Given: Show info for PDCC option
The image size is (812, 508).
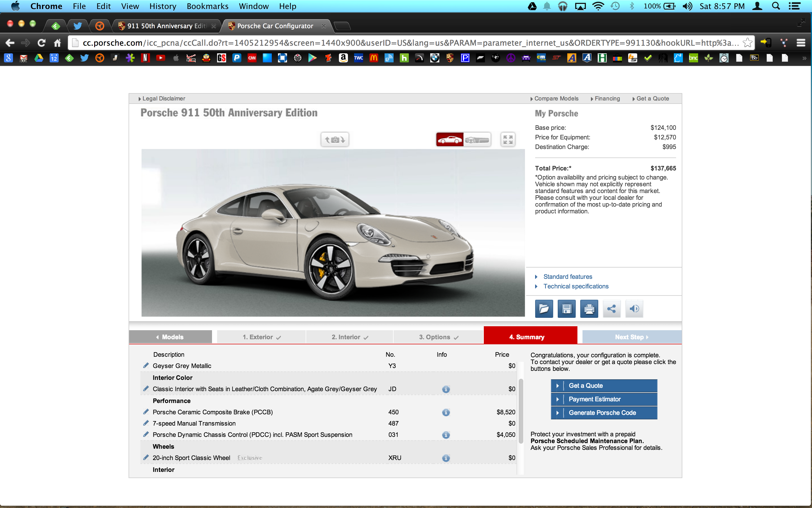Looking at the screenshot, I should click(x=445, y=435).
